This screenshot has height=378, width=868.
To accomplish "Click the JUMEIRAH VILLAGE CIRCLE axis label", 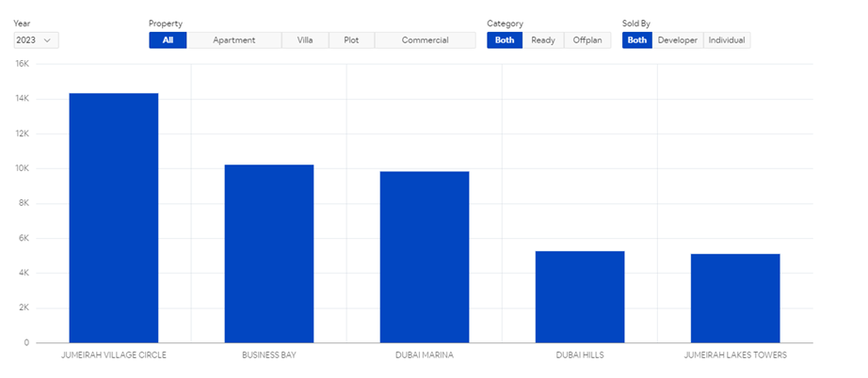I will pyautogui.click(x=114, y=355).
